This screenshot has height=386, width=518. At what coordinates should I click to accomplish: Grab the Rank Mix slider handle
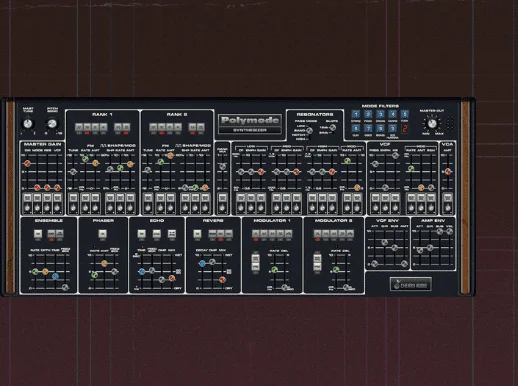tap(222, 166)
